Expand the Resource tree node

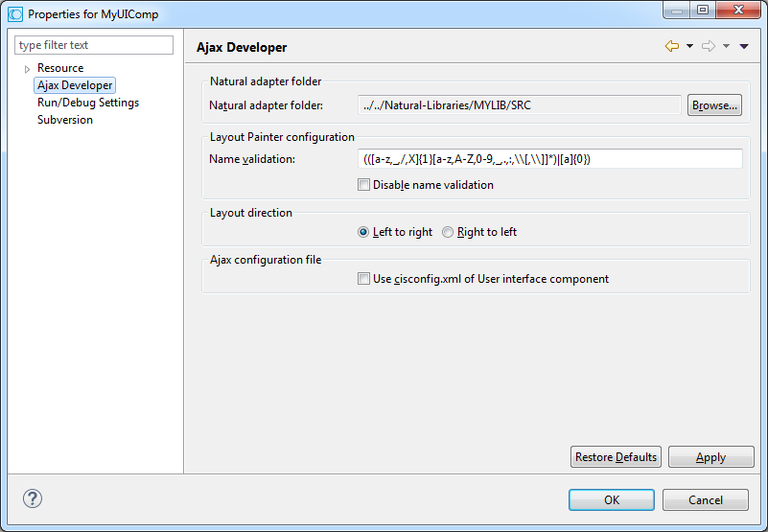click(27, 69)
